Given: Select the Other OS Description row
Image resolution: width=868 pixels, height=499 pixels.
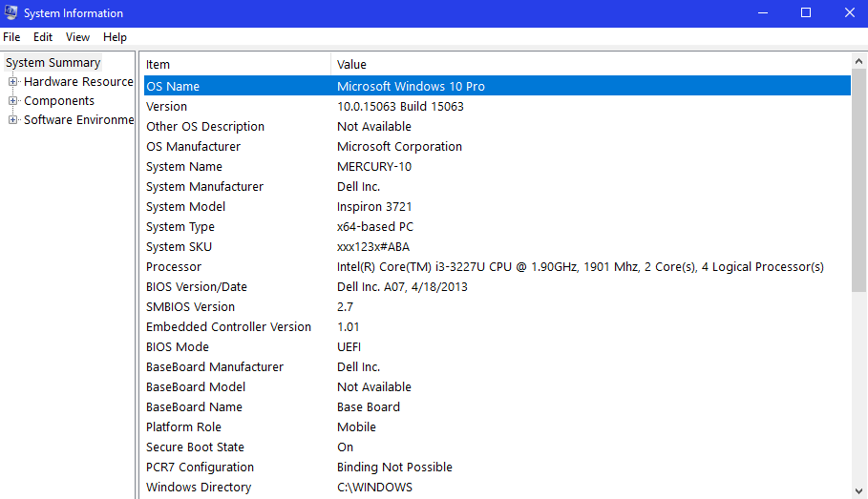Looking at the screenshot, I should [498, 126].
